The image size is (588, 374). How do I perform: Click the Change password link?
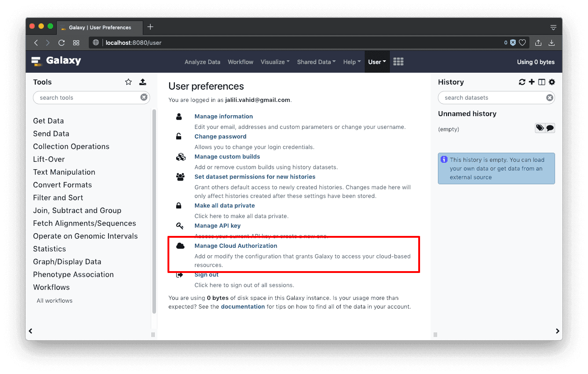point(220,136)
